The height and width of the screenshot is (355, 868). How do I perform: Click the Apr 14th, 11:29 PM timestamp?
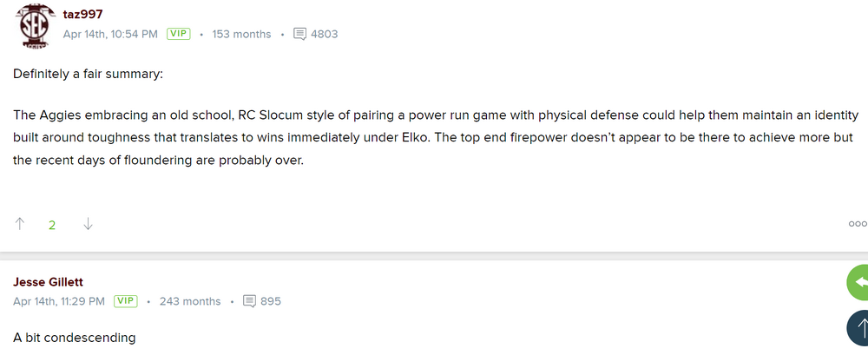pyautogui.click(x=59, y=301)
